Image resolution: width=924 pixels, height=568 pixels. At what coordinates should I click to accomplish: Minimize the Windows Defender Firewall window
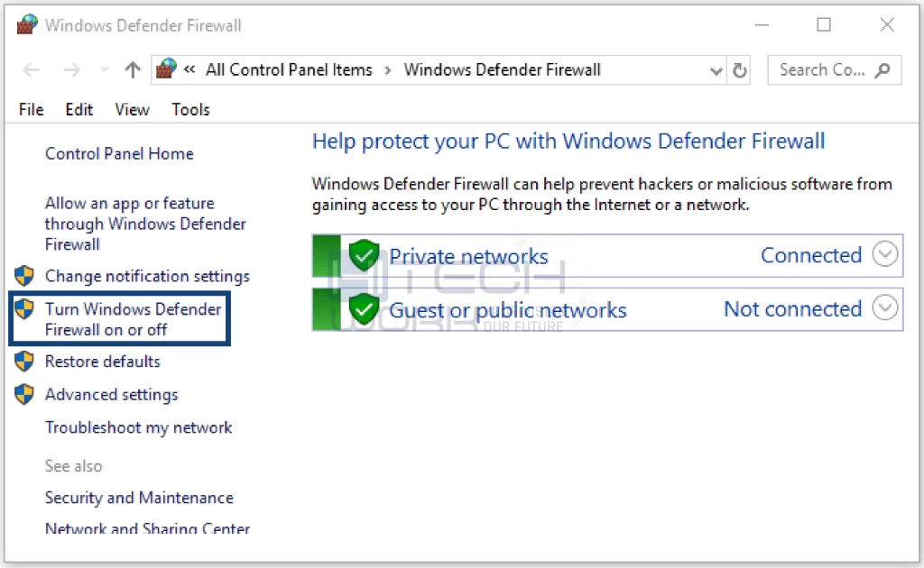pos(762,25)
